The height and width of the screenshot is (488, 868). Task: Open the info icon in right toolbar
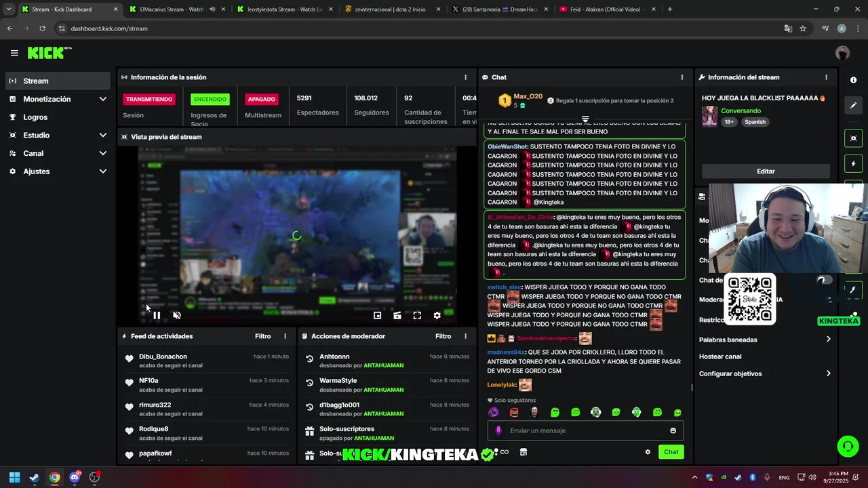853,80
